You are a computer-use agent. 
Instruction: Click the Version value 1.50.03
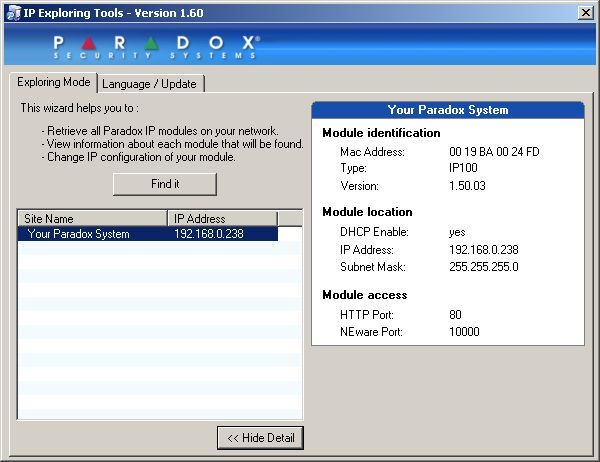[469, 186]
